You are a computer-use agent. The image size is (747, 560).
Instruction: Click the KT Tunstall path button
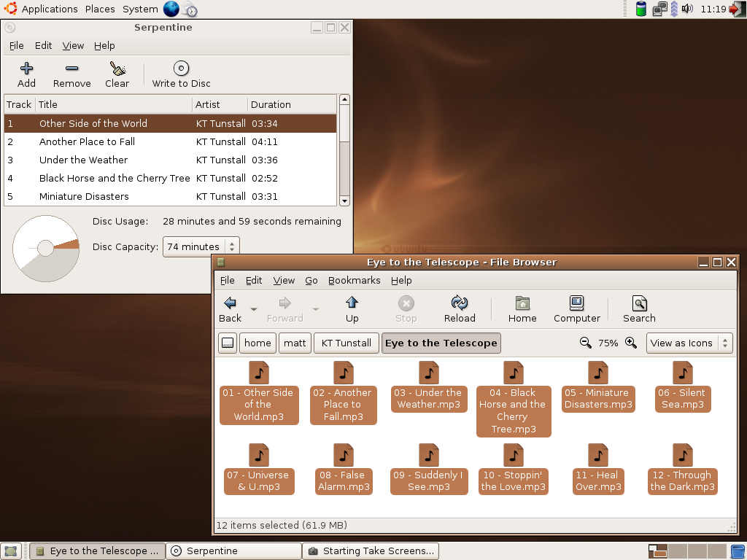pos(347,343)
